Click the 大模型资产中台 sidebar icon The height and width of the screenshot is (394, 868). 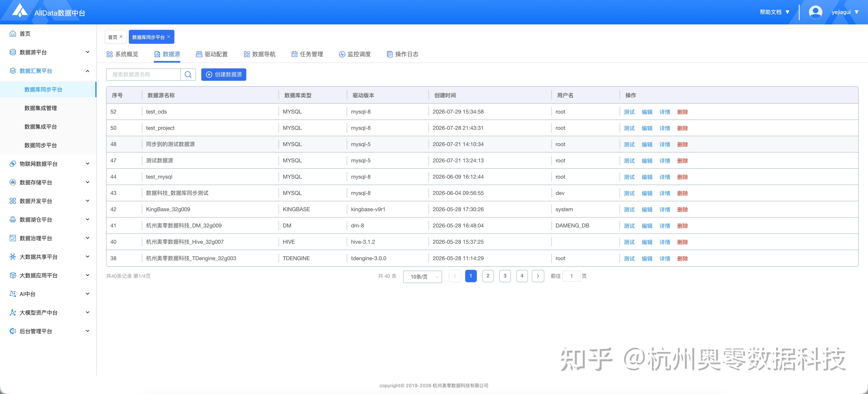13,312
